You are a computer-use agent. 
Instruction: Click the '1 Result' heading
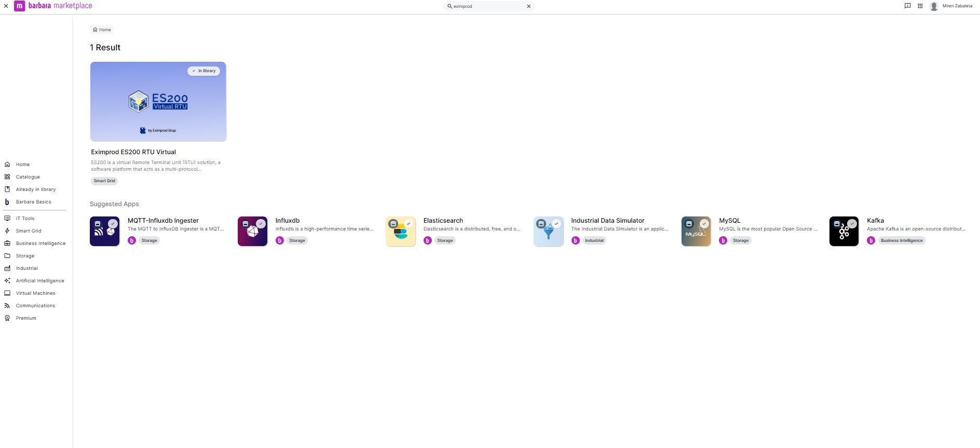pyautogui.click(x=105, y=47)
